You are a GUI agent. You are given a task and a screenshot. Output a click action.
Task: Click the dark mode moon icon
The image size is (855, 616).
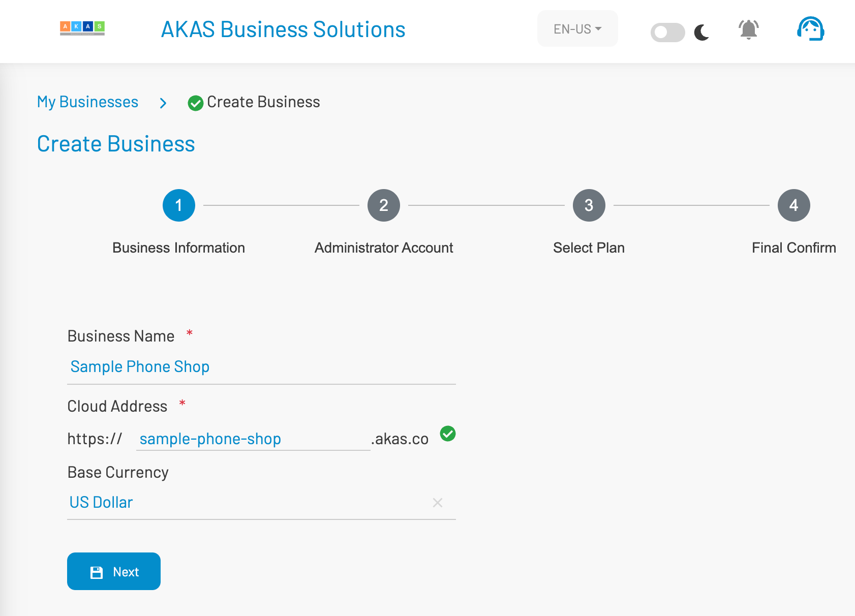pyautogui.click(x=702, y=32)
